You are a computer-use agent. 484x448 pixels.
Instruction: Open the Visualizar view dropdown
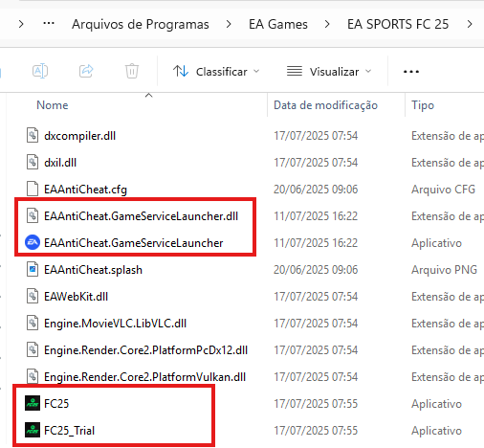click(329, 72)
